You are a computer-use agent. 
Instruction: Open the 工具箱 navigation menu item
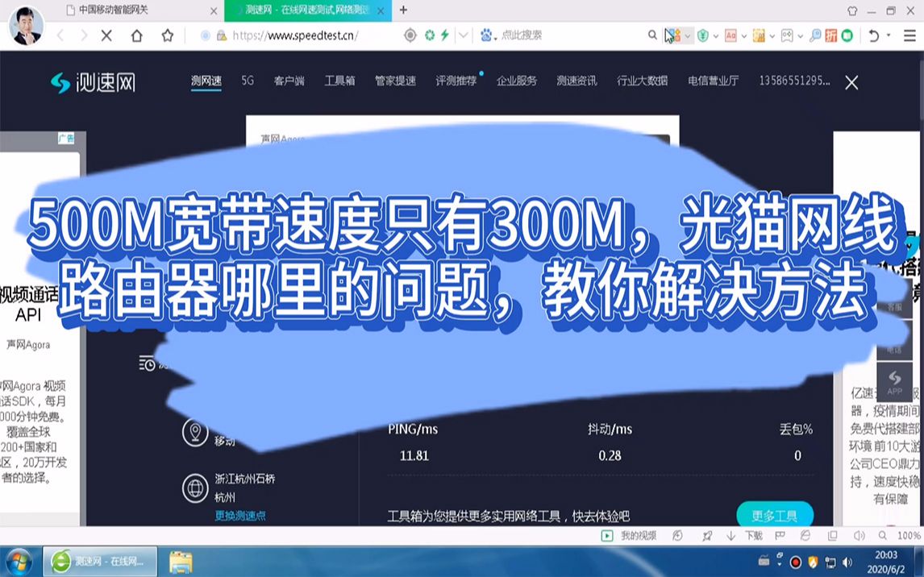[x=339, y=81]
